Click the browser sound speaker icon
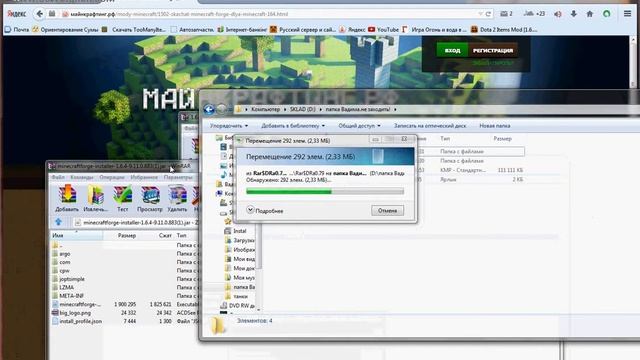Viewport: 640px width, 360px height. [558, 14]
